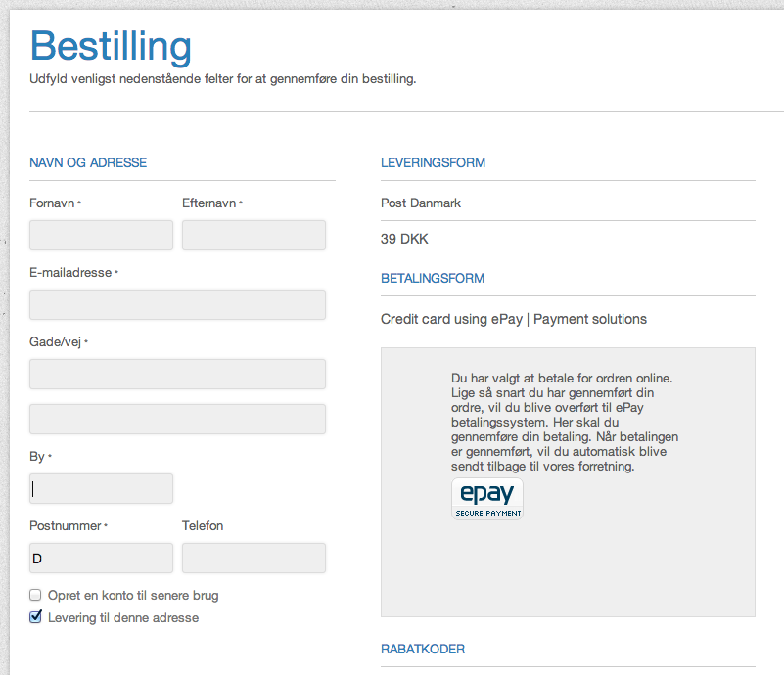Click the 'NAVN OG ADRESSE' section heading
Image resolution: width=784 pixels, height=675 pixels.
pyautogui.click(x=88, y=162)
